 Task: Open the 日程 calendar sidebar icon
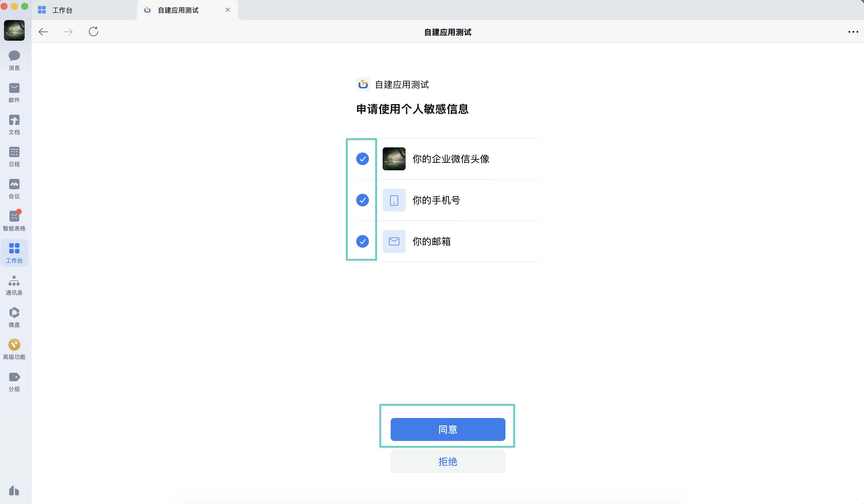pos(14,157)
